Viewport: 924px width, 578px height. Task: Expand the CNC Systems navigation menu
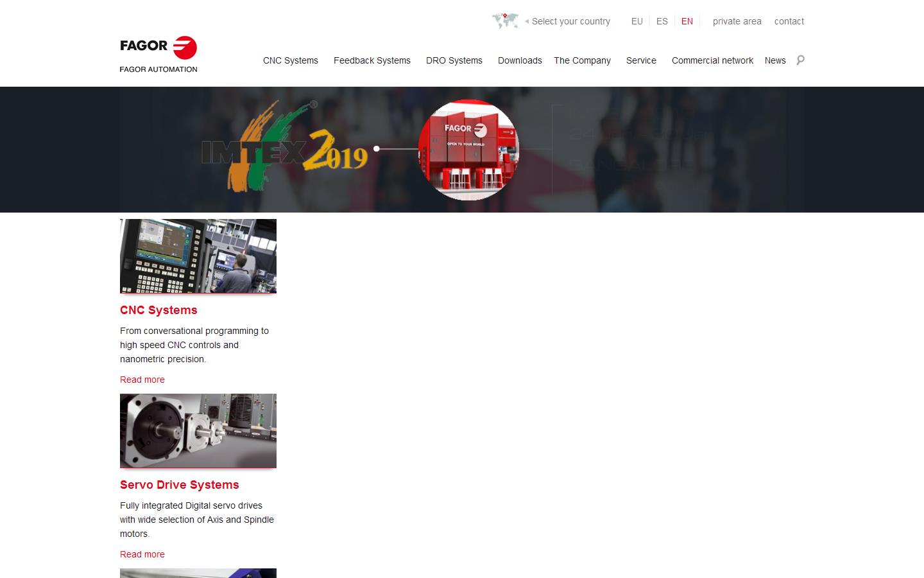click(290, 60)
